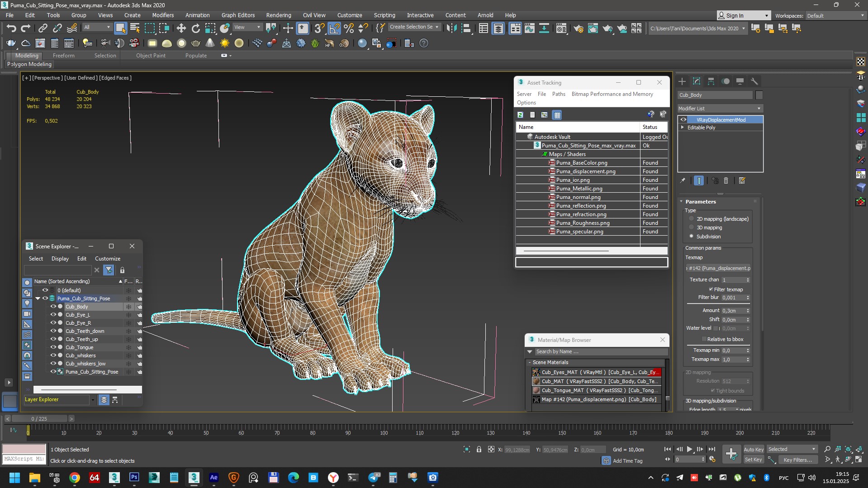Hide the Cub_Body object eye icon
The image size is (868, 488).
(x=53, y=307)
